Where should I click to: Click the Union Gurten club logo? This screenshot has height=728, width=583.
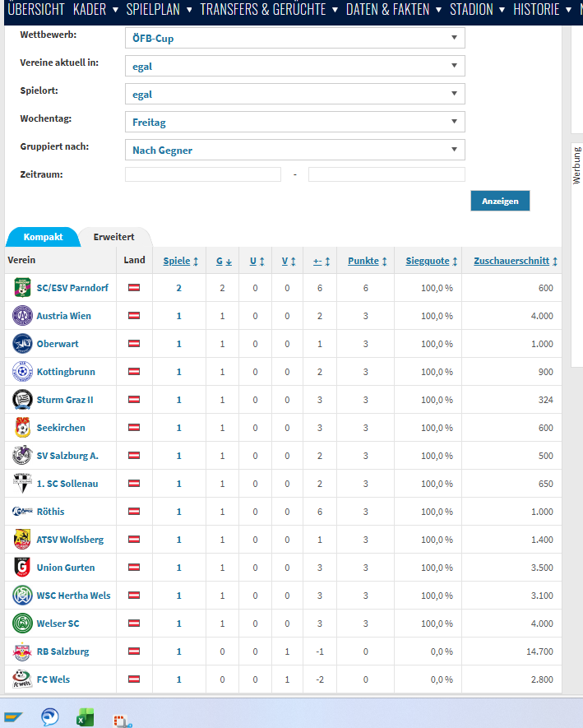(x=22, y=568)
